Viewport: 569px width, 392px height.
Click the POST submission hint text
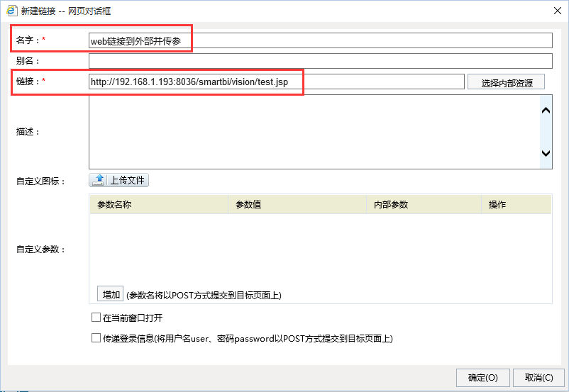click(204, 296)
